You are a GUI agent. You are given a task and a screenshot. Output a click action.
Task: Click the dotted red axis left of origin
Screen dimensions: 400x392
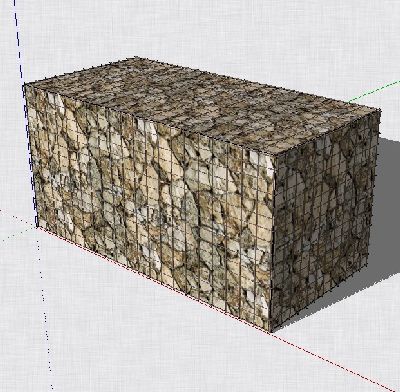click(x=18, y=218)
